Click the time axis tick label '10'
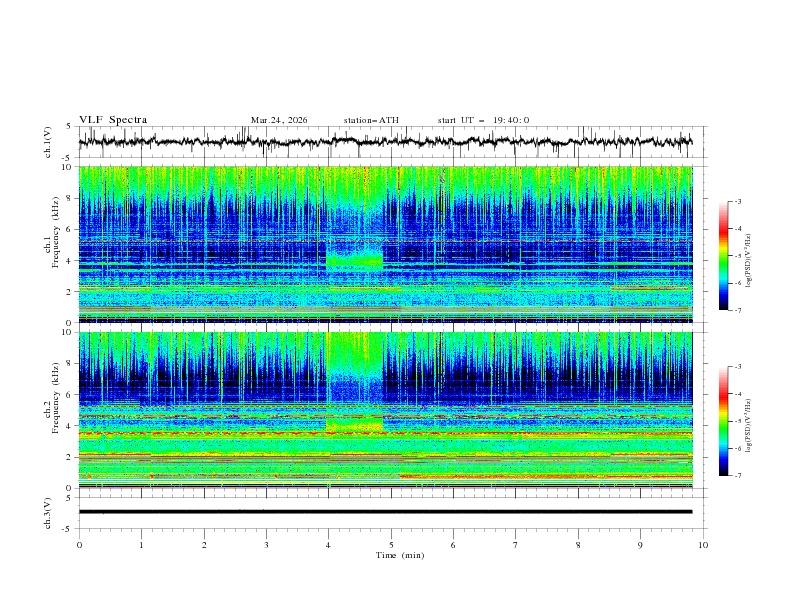This screenshot has height=612, width=792. pyautogui.click(x=703, y=545)
